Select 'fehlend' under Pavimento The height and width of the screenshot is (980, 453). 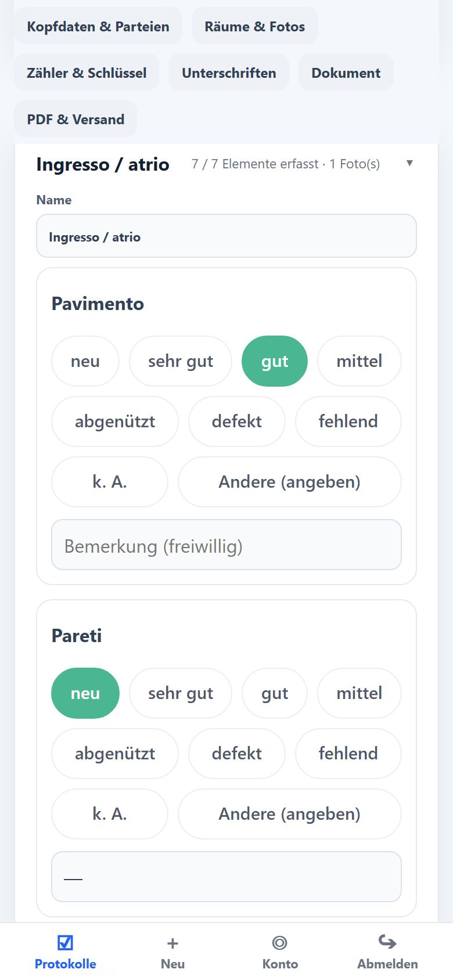tap(348, 421)
